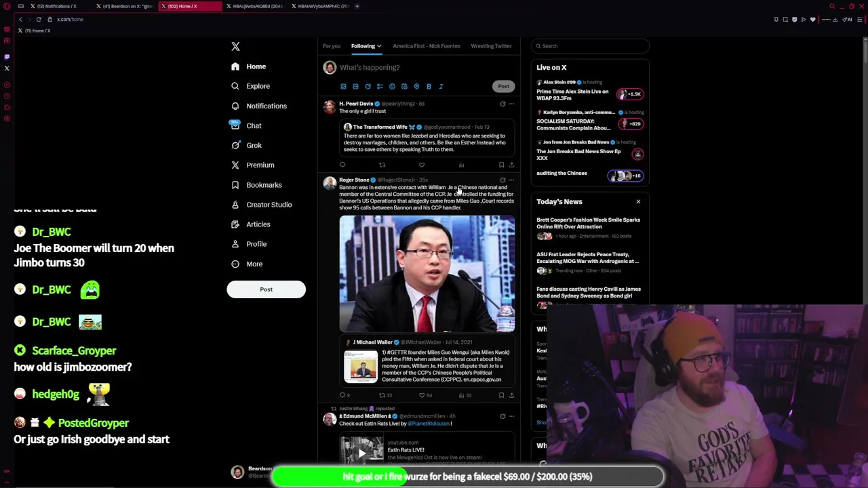Open the Opera logo menu
The width and height of the screenshot is (868, 488).
click(x=7, y=7)
